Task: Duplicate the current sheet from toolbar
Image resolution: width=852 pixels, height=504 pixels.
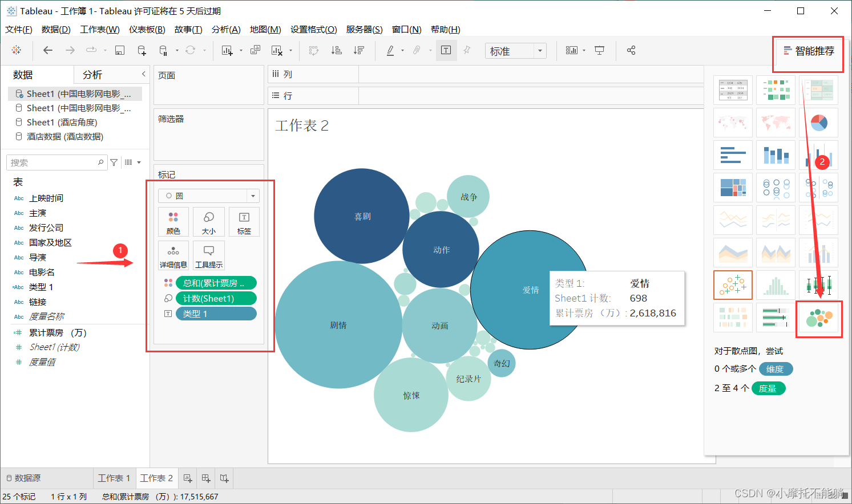Action: 255,50
